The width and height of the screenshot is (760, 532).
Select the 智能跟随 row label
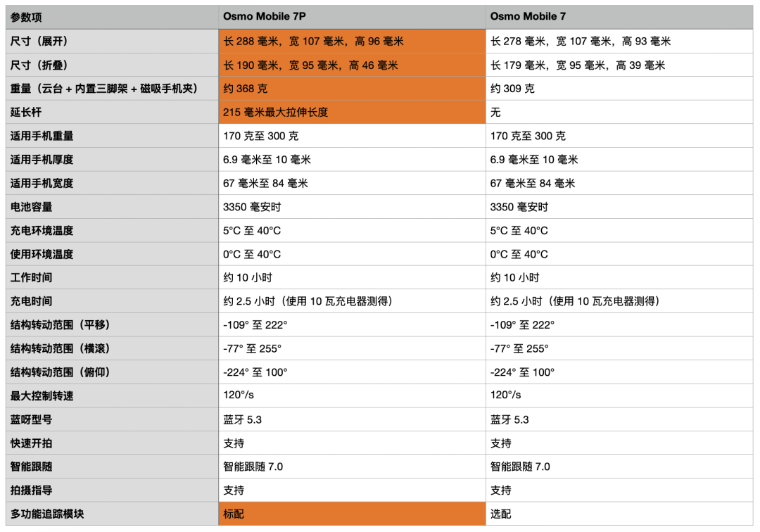112,467
